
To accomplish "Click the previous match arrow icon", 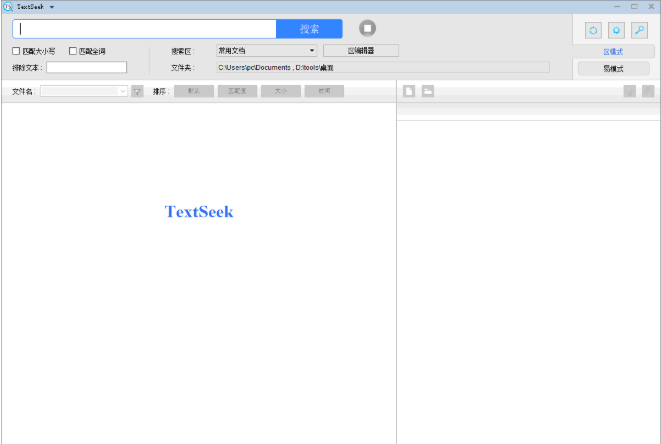I will 630,91.
